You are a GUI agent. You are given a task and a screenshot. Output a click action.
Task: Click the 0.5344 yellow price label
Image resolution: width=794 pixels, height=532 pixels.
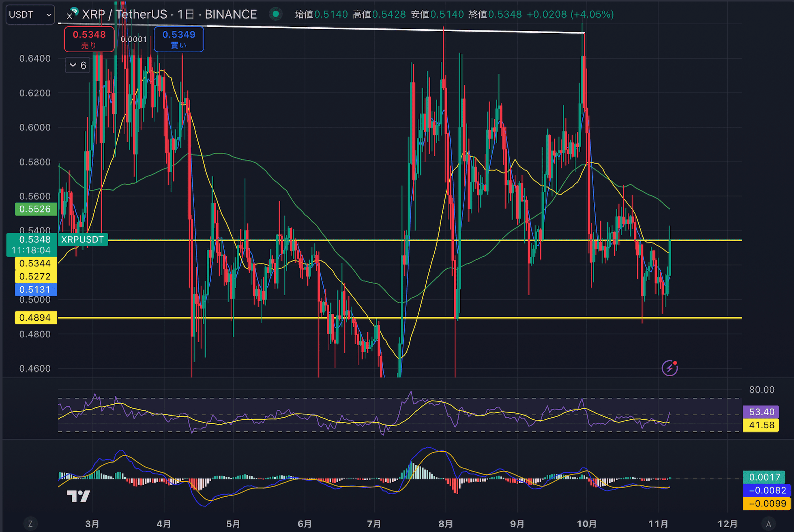click(35, 264)
